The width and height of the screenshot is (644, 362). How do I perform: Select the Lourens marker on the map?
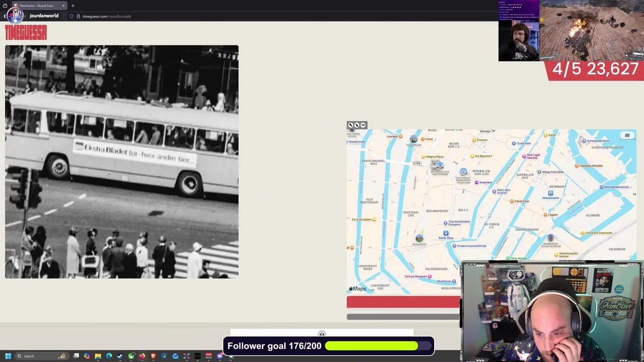(400, 136)
